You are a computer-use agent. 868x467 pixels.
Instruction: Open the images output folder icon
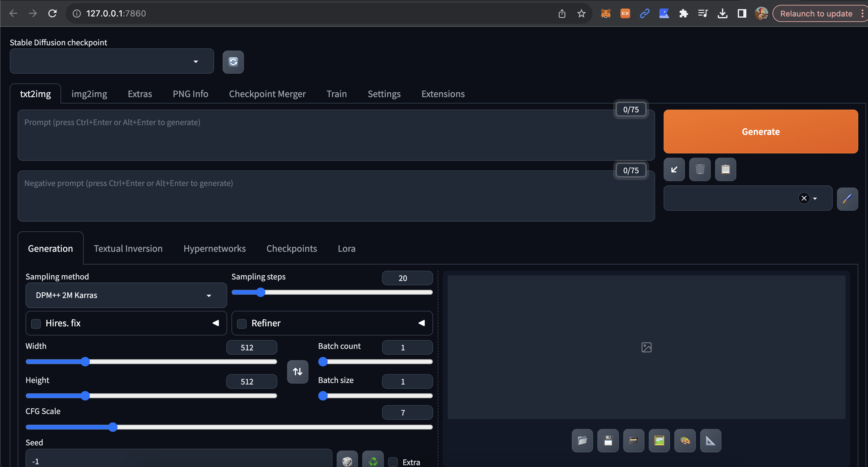pos(582,441)
